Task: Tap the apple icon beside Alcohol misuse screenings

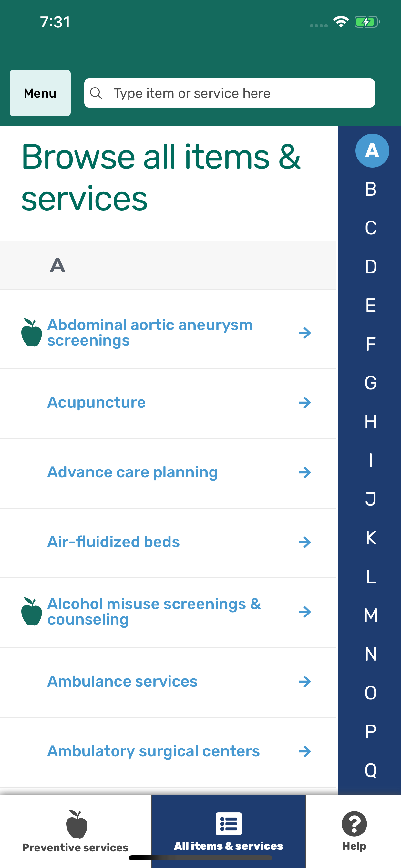Action: (31, 612)
